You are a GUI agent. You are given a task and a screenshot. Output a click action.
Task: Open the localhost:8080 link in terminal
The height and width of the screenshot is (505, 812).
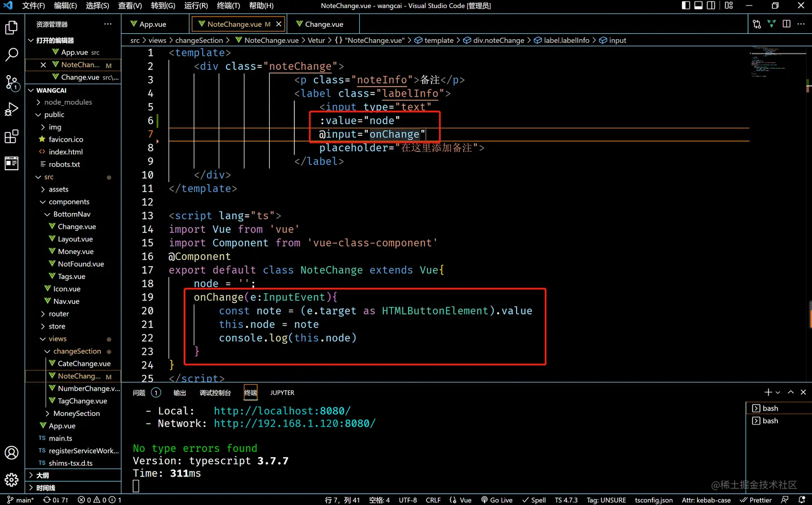click(282, 411)
